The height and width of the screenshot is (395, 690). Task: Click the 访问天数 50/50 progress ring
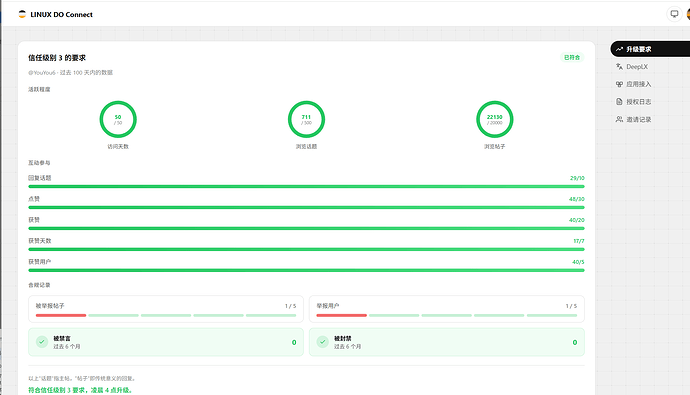[118, 119]
